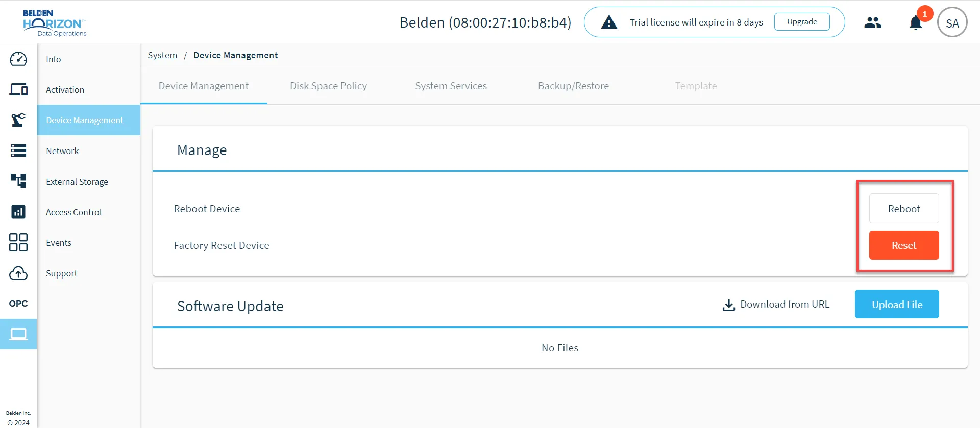Click the devices icon in left rail

click(x=18, y=89)
